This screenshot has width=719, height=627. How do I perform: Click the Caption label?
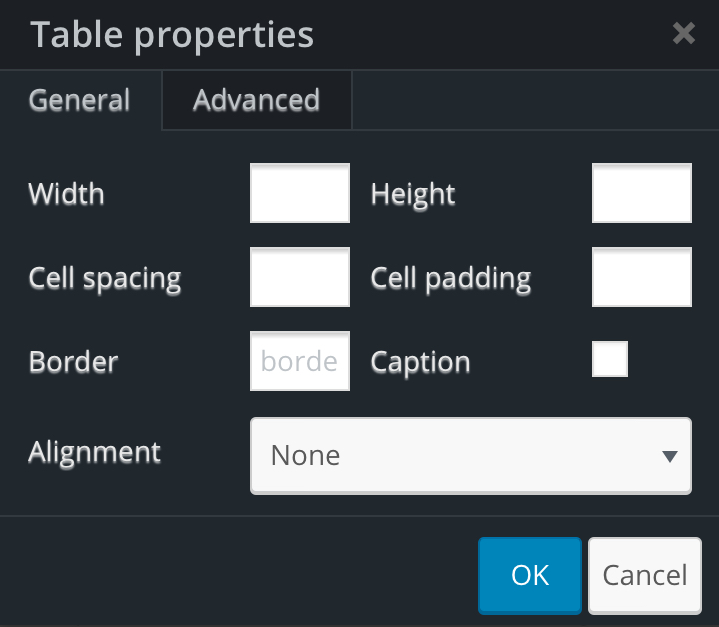tap(420, 361)
